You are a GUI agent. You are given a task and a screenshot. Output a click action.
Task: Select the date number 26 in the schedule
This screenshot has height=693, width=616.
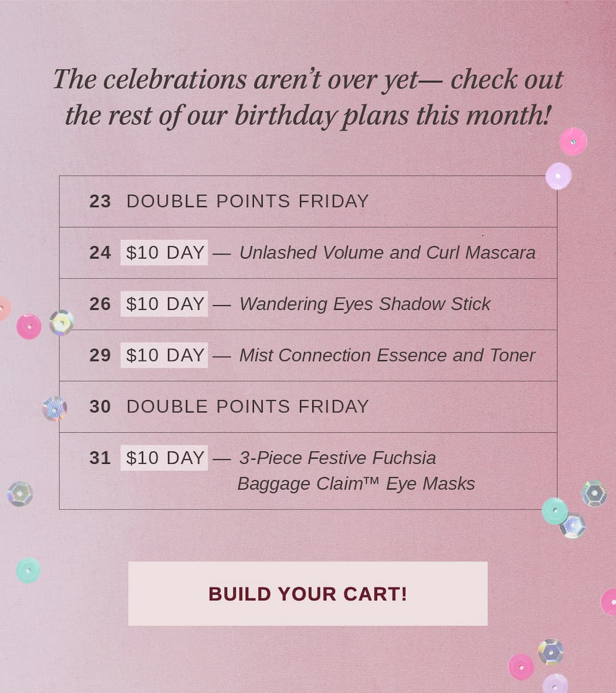100,304
